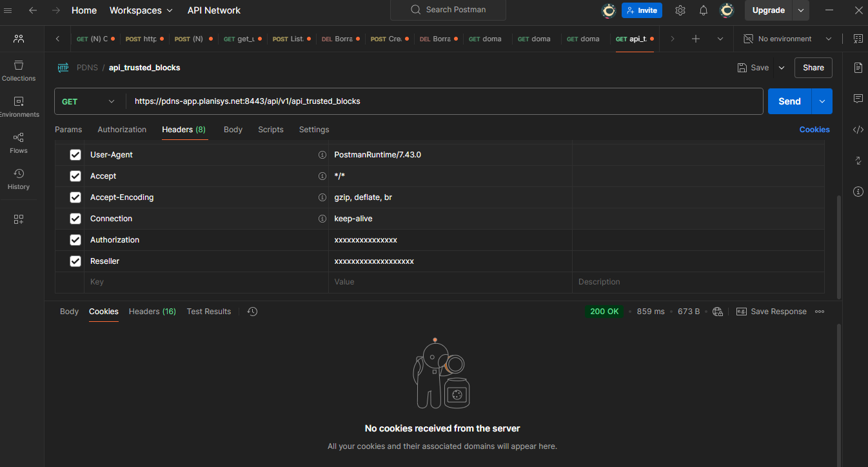Open API Network
Image resolution: width=868 pixels, height=467 pixels.
[x=214, y=10]
